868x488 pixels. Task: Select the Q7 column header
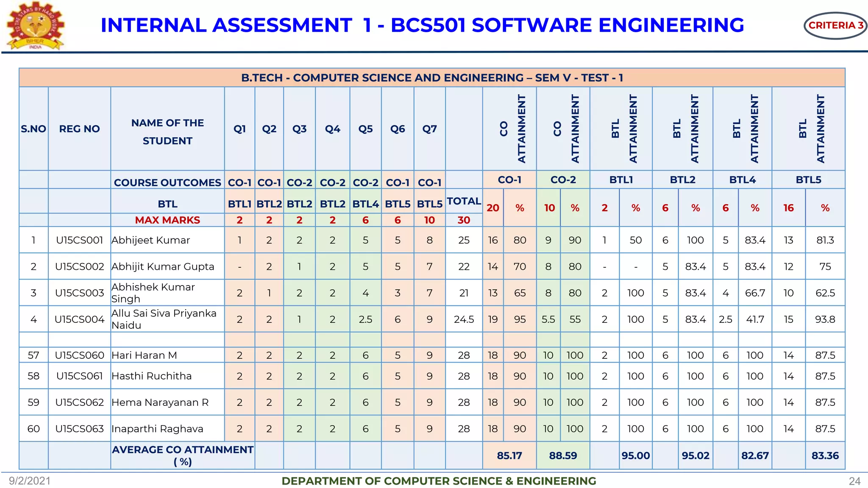429,129
